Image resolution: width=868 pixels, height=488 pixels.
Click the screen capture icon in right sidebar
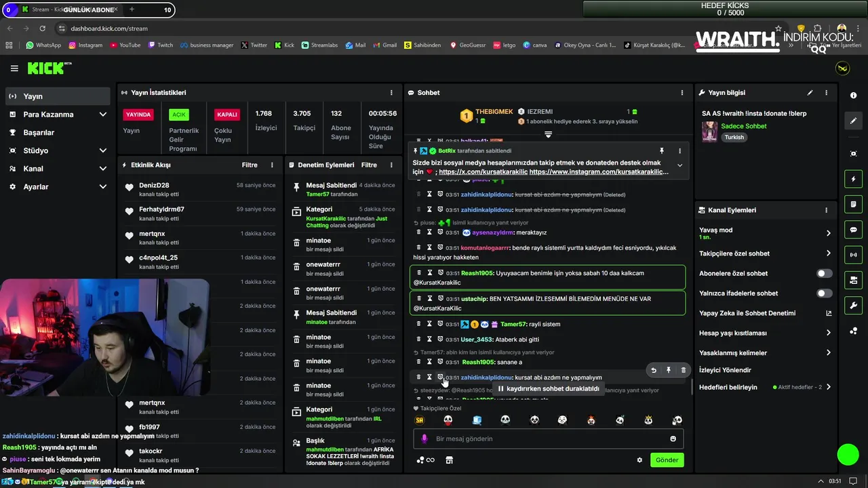853,154
